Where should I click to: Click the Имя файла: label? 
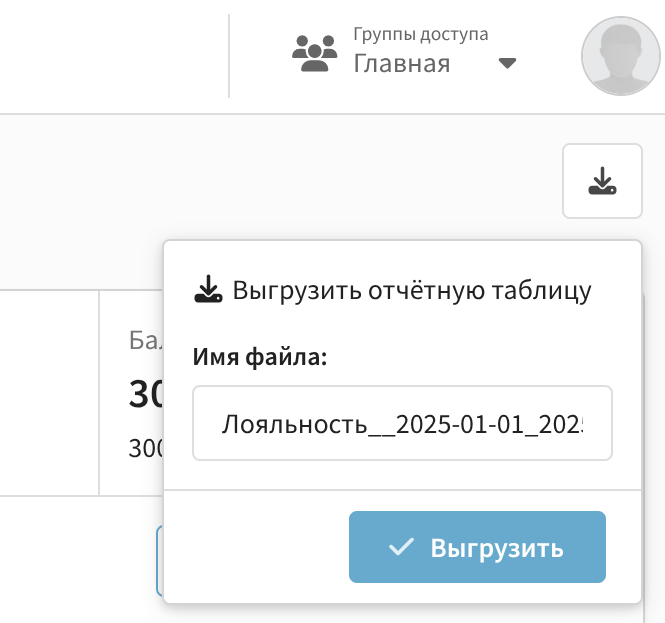click(260, 357)
